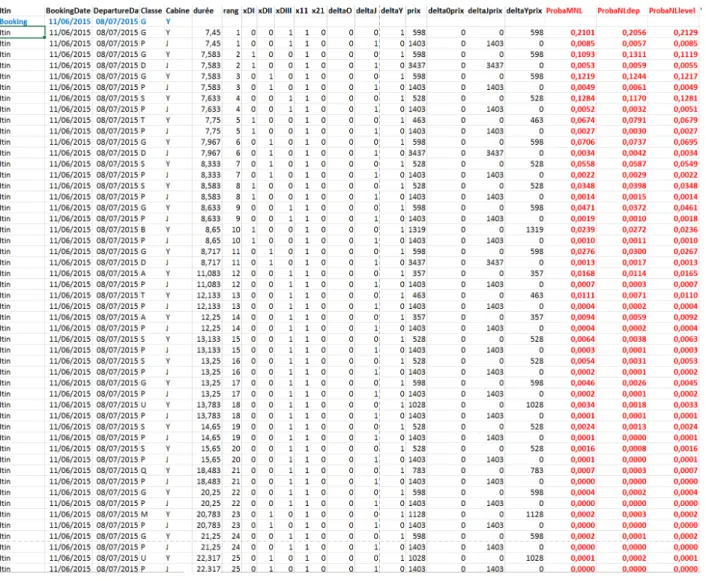The image size is (706, 581).
Task: Click the deltaO column header
Action: click(340, 10)
